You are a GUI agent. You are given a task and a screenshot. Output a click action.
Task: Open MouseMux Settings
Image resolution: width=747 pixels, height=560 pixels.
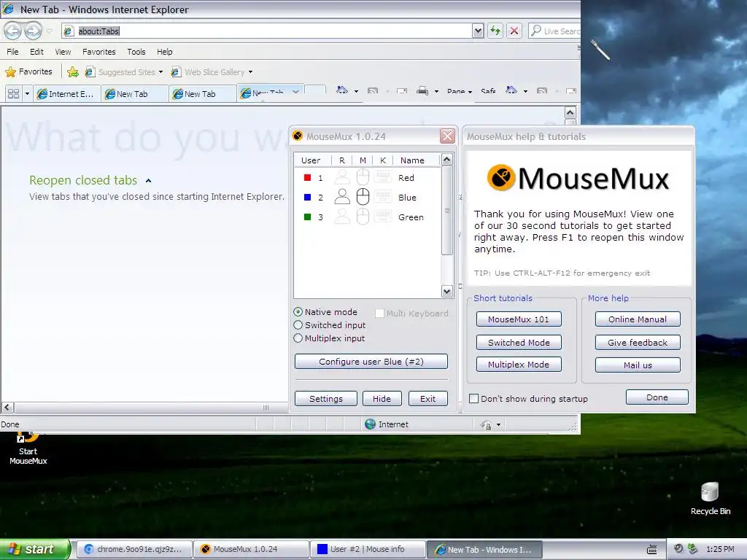[x=326, y=399]
